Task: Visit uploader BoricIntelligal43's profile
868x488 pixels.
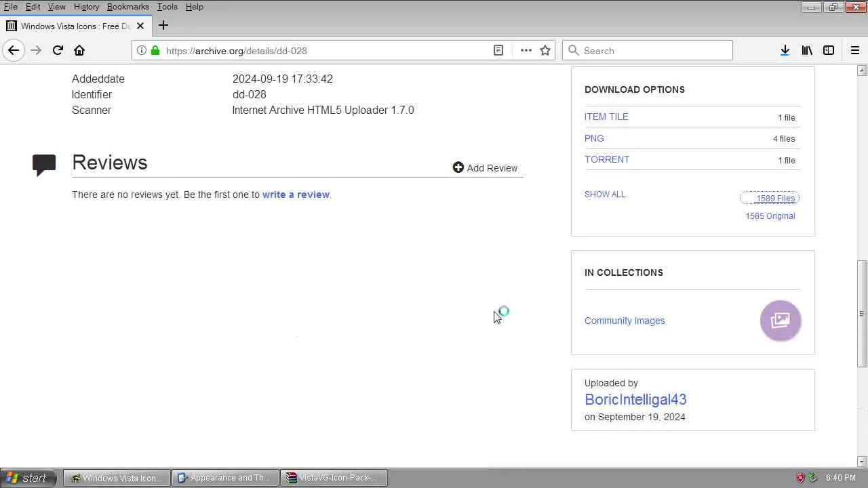Action: tap(635, 399)
